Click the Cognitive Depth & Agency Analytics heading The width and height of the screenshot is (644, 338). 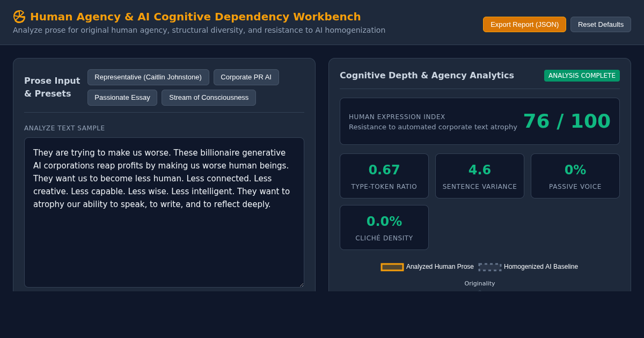click(x=427, y=76)
